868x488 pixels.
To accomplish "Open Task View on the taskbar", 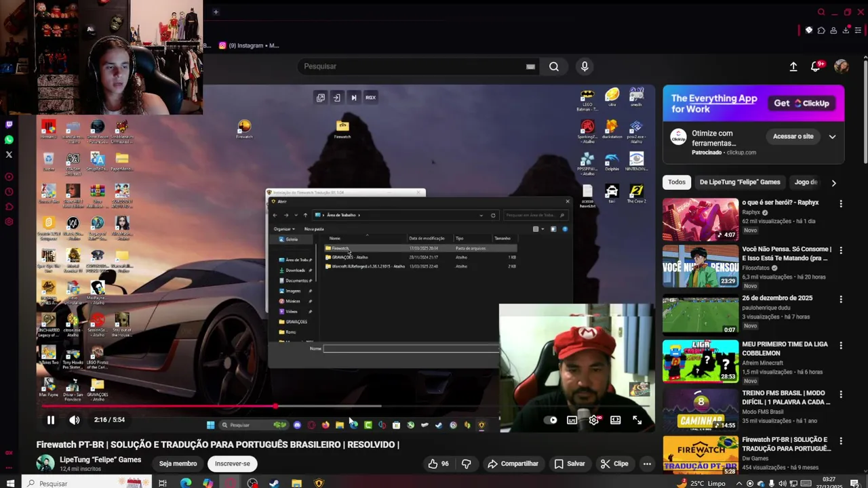I will [x=163, y=483].
